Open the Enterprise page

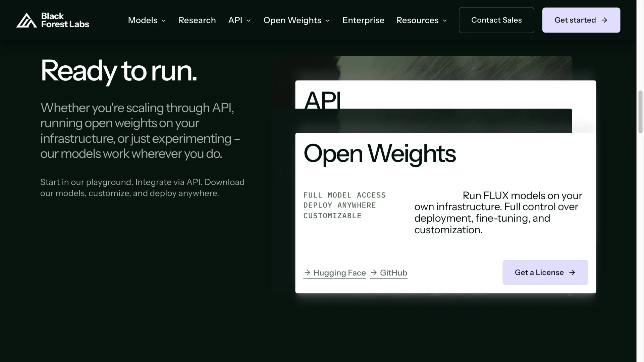tap(363, 20)
